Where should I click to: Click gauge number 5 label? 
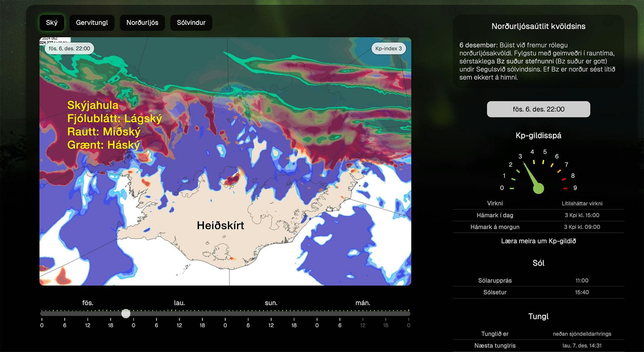(x=545, y=152)
